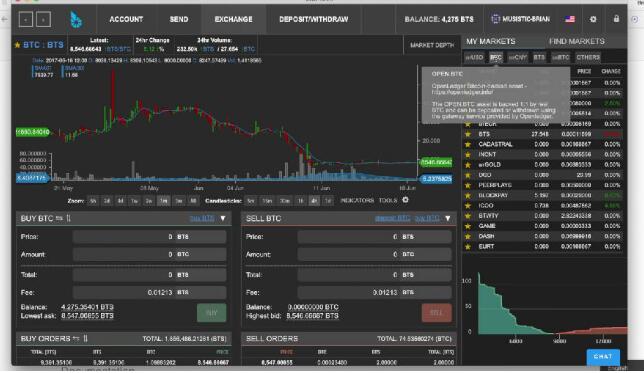644x373 pixels.
Task: Lock the wallet with padlock icon
Action: click(616, 18)
